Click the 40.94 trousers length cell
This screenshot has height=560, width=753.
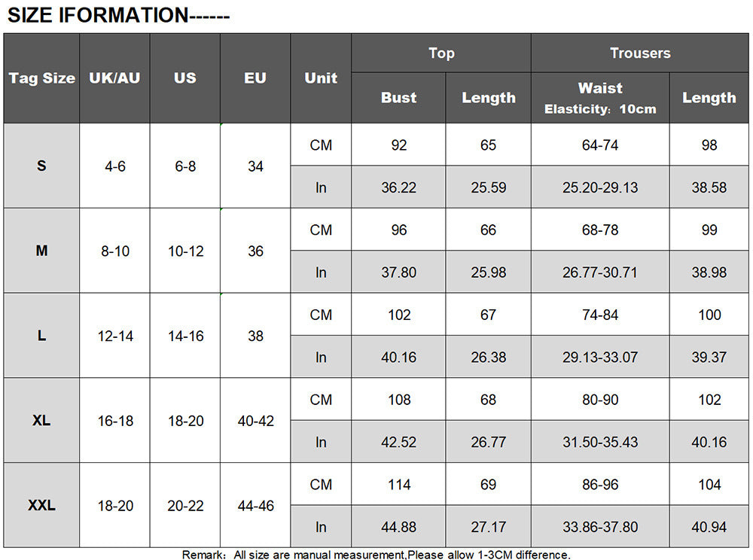709,527
